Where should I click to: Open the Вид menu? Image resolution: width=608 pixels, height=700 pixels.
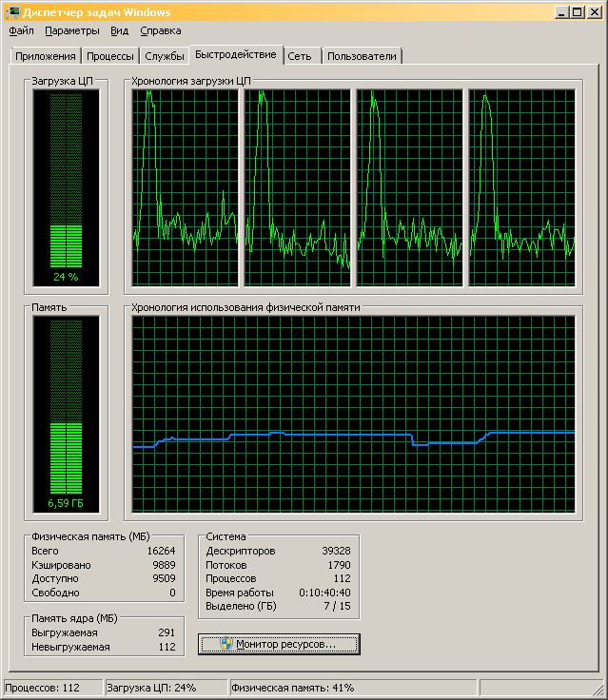[119, 30]
